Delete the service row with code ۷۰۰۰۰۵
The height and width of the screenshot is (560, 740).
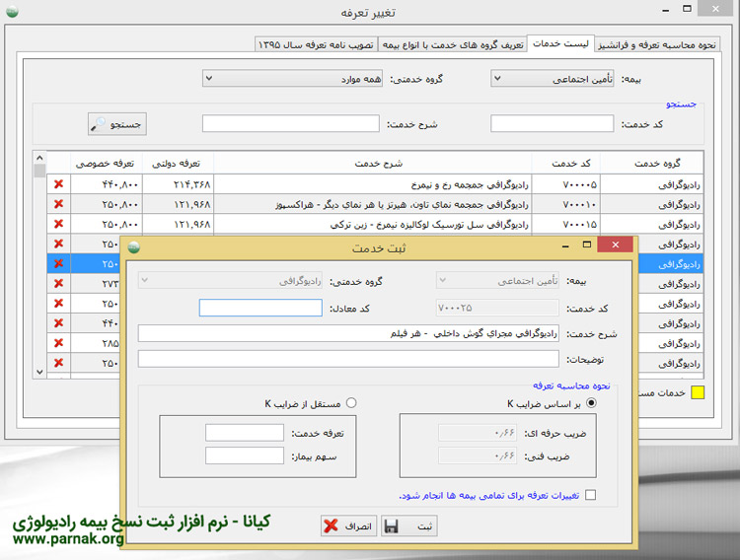(58, 184)
